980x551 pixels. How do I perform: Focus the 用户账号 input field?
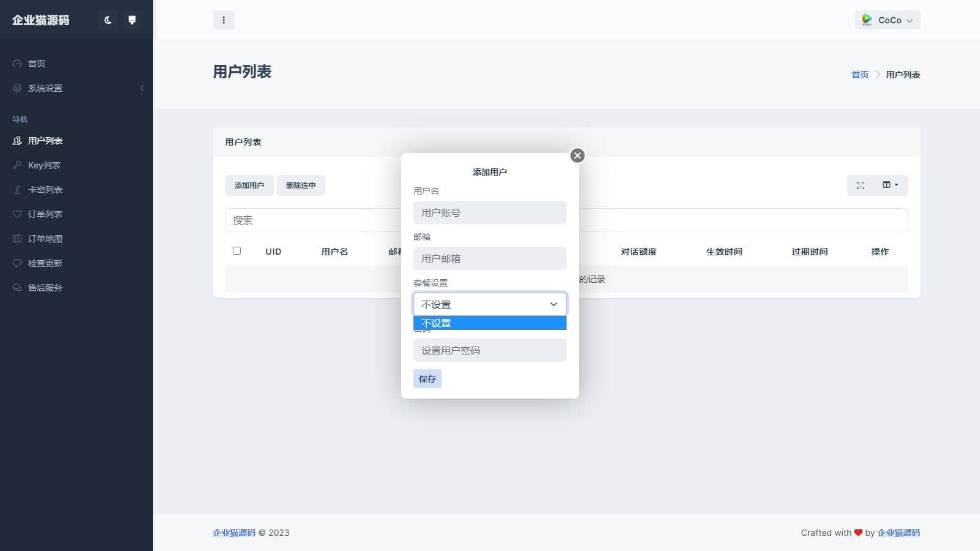pyautogui.click(x=489, y=213)
